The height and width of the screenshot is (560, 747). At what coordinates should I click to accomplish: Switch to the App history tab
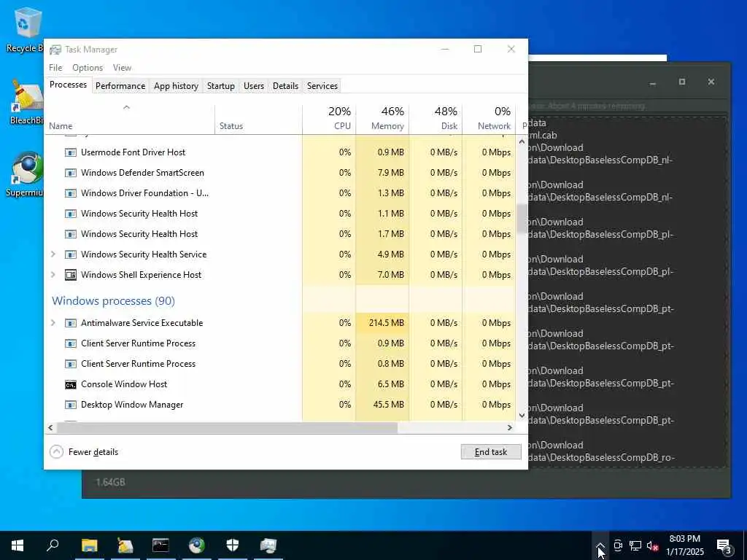coord(176,86)
